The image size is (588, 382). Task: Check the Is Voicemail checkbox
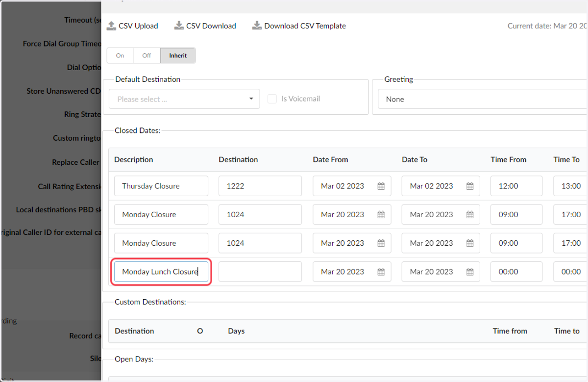[x=272, y=99]
